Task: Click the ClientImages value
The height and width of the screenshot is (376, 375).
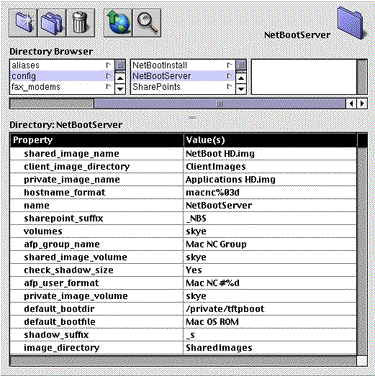Action: 216,167
